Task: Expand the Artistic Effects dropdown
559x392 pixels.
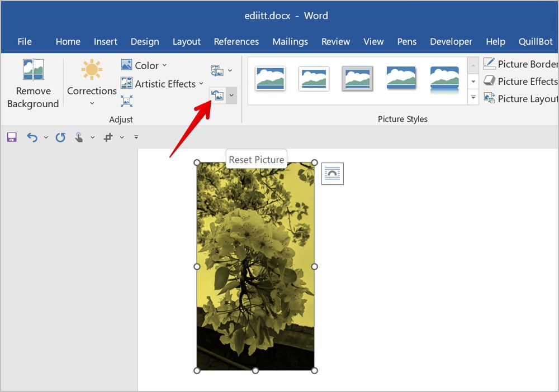Action: [x=163, y=84]
